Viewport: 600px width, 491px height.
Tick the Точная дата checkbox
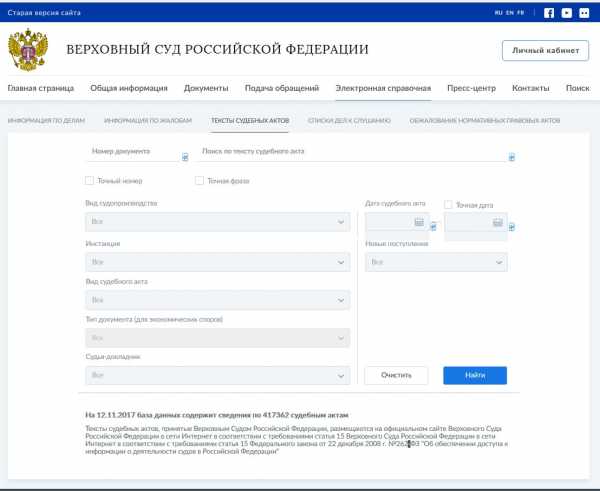coord(448,205)
